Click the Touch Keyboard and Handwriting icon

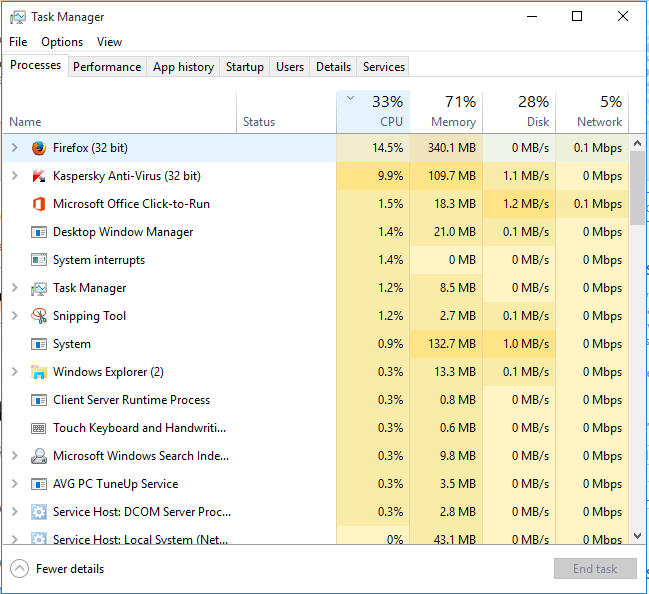pos(39,428)
